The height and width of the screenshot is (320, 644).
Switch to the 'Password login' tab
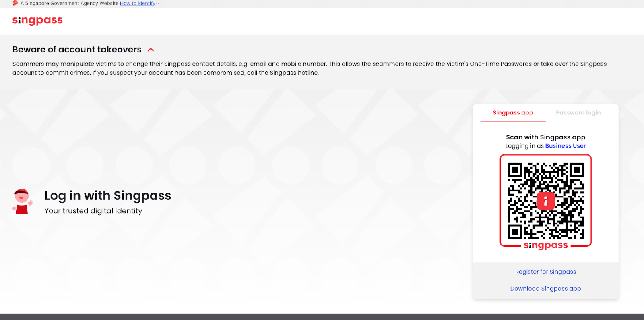tap(578, 113)
